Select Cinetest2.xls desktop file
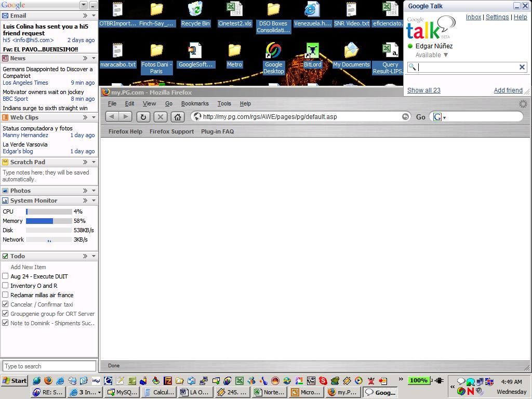532x399 pixels. tap(235, 14)
